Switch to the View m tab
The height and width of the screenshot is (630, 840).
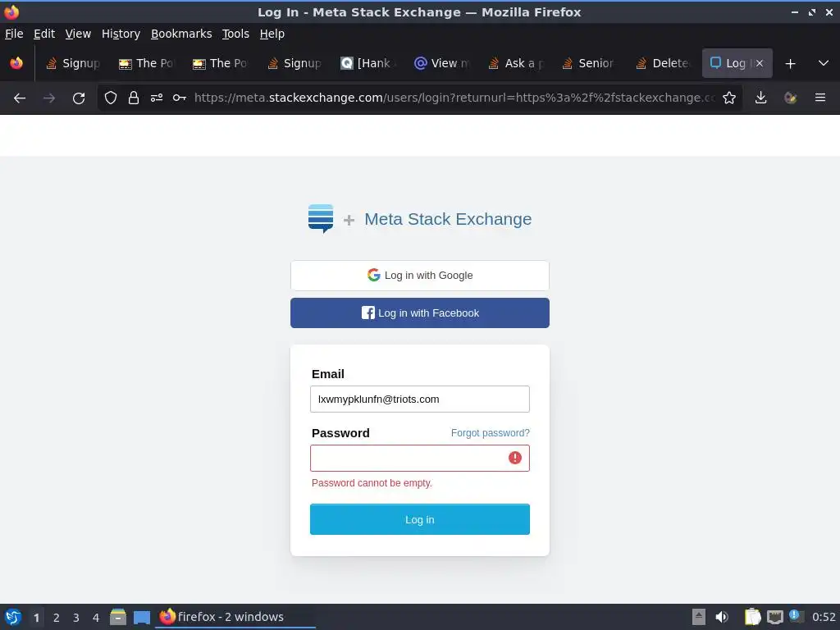click(442, 63)
